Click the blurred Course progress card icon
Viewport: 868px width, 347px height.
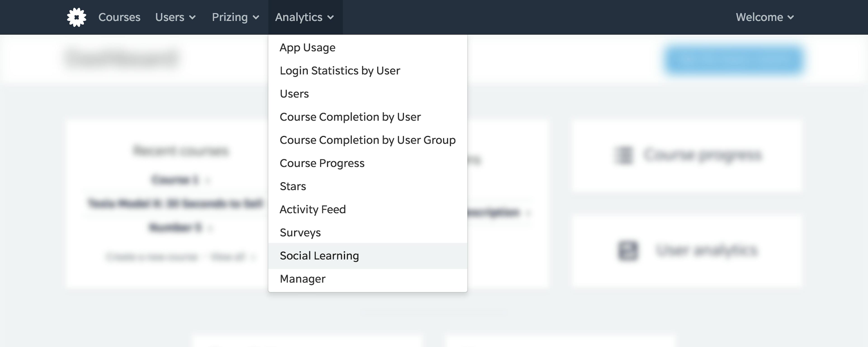tap(624, 155)
